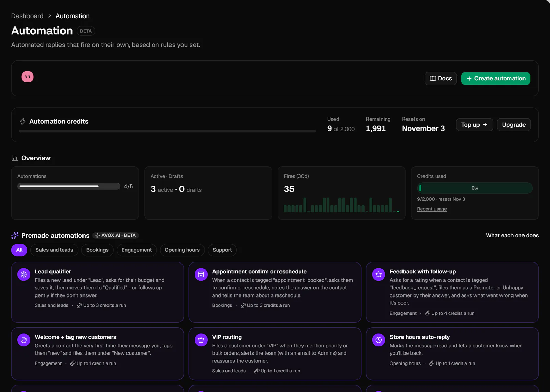The height and width of the screenshot is (392, 550).
Task: Click the Fires count 35
Action: (x=289, y=189)
